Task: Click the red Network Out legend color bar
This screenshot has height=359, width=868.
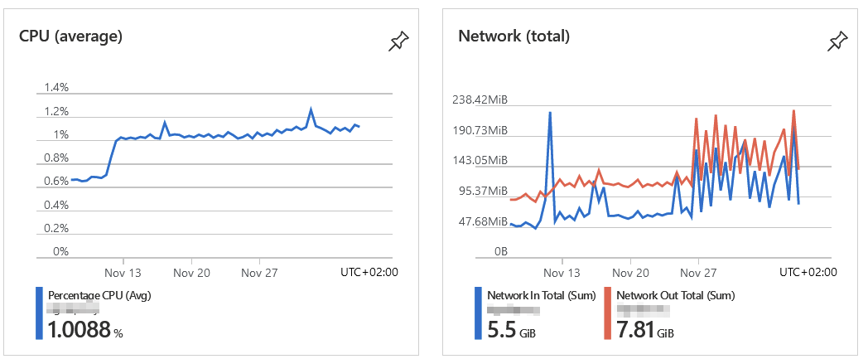Action: [x=607, y=313]
